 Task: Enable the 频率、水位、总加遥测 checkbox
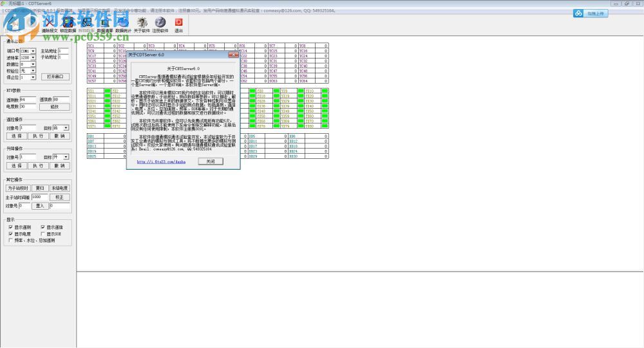pyautogui.click(x=11, y=240)
